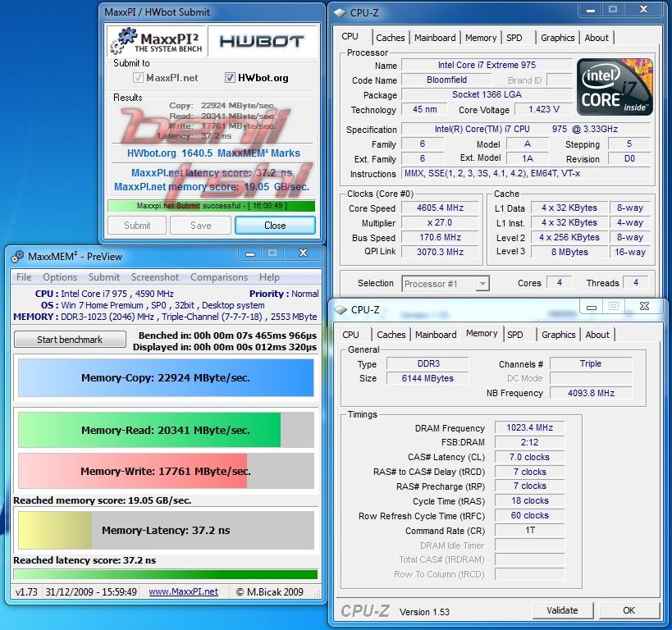Switch to About tab in upper CPU-Z
672x630 pixels.
pos(597,38)
